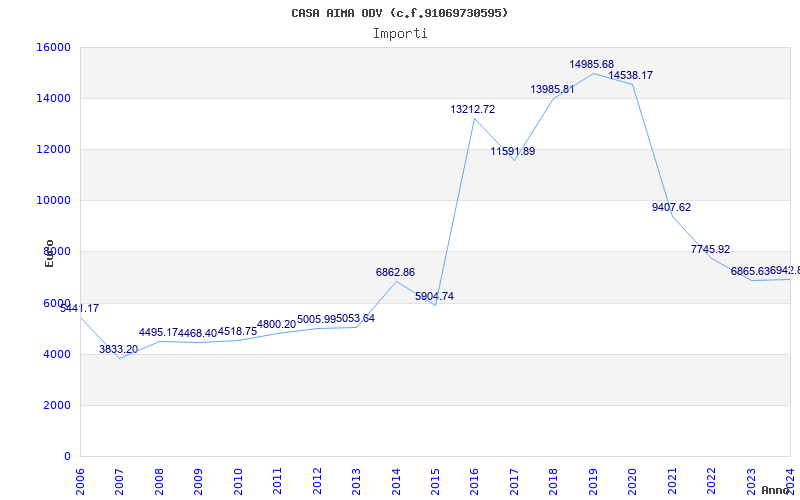Click the data value 13212.72
This screenshot has height=500, width=800.
click(472, 109)
